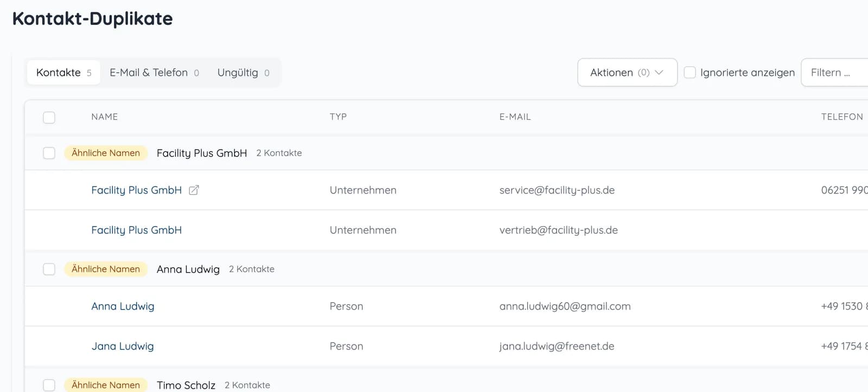Open the Aktionen dropdown menu
868x392 pixels.
[x=627, y=73]
